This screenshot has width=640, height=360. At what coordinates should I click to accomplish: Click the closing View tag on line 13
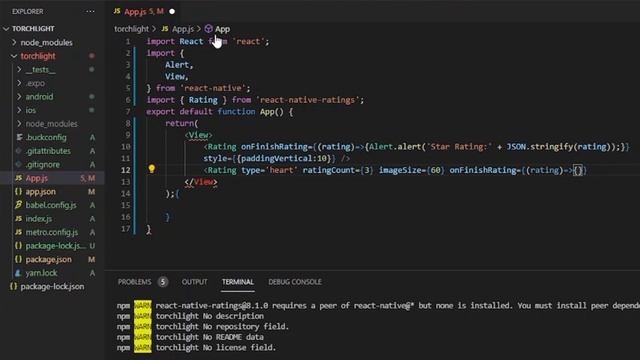tap(201, 182)
